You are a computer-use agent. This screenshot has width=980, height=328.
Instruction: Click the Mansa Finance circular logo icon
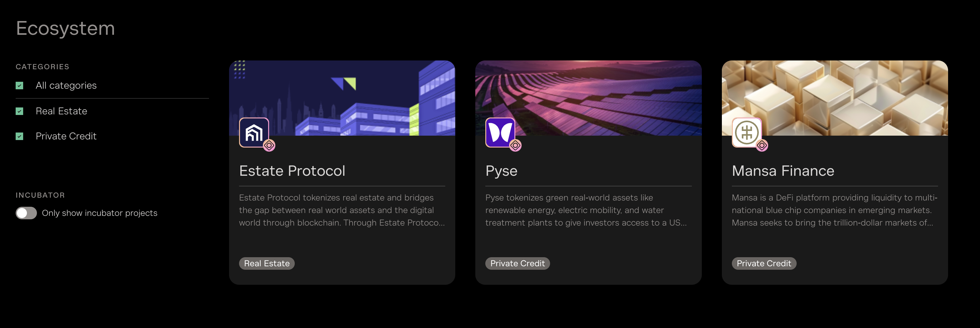[746, 132]
